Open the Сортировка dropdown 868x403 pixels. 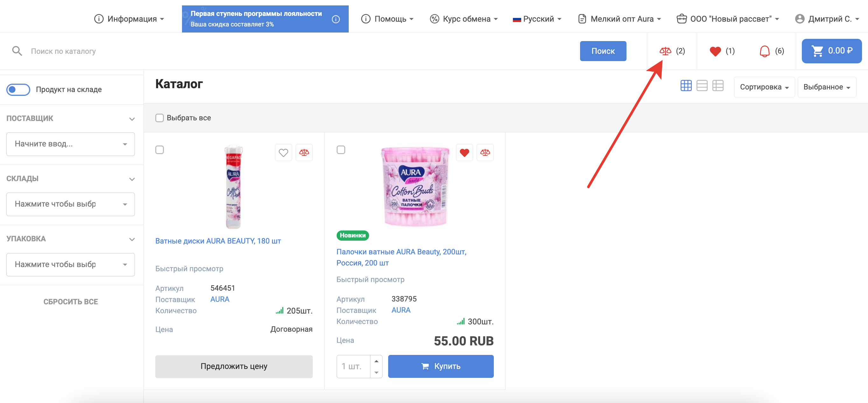(764, 87)
